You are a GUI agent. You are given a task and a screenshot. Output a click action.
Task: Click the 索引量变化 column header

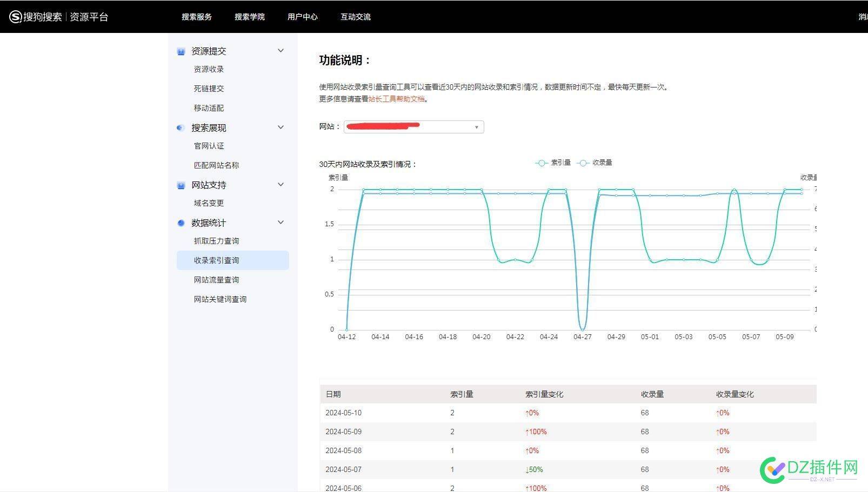pos(544,394)
